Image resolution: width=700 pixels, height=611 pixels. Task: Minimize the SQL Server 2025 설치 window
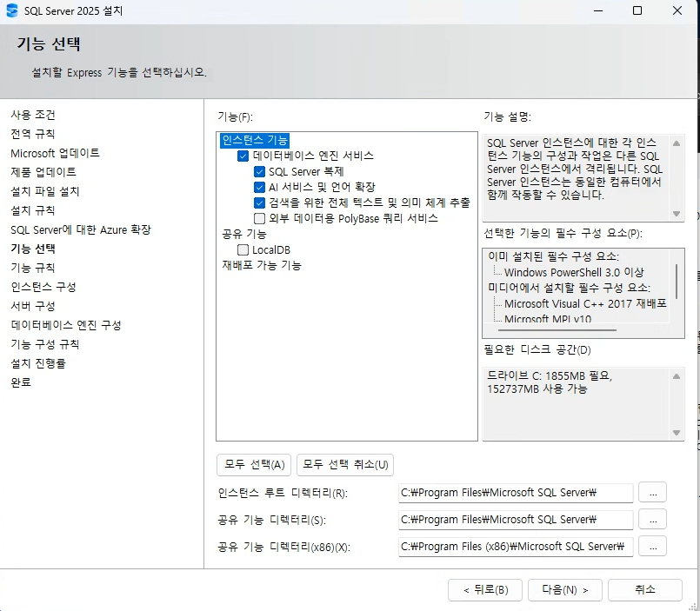598,10
